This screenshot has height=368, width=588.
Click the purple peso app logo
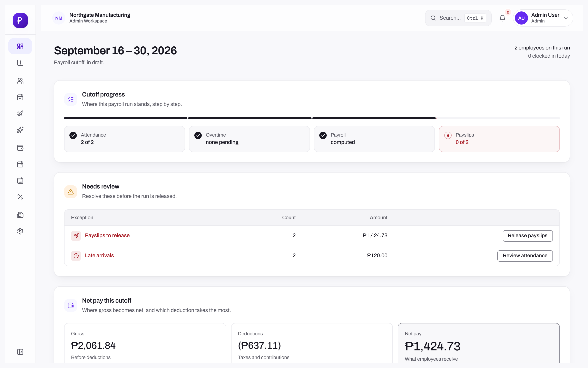20,20
